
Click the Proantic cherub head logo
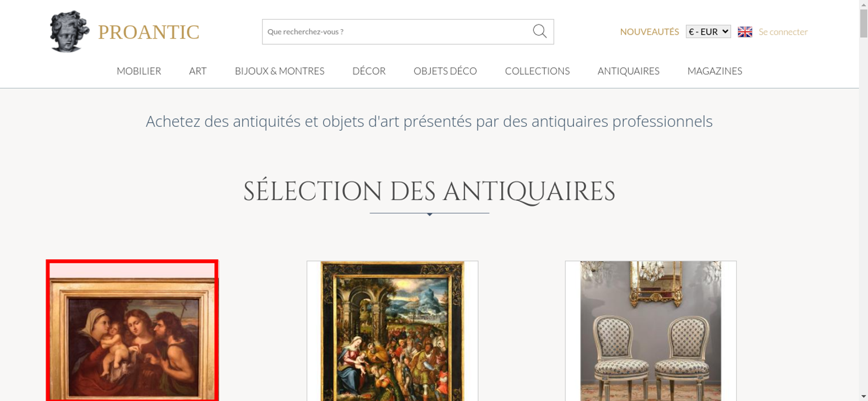point(69,31)
